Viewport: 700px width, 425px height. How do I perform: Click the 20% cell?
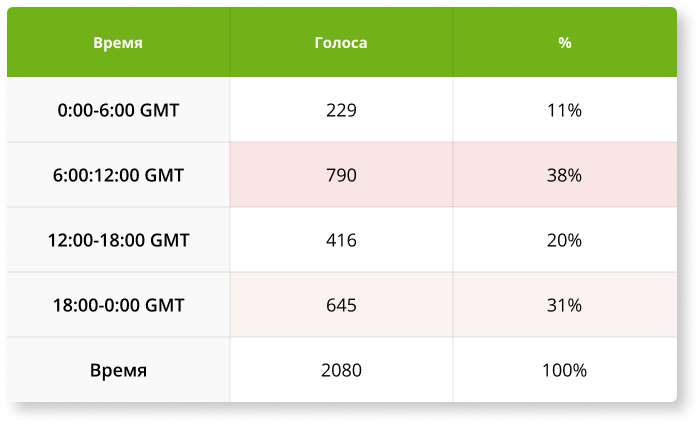pyautogui.click(x=565, y=240)
